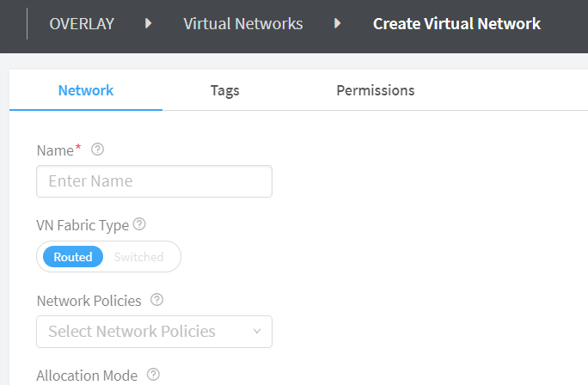Select Routed fabric type

pyautogui.click(x=73, y=257)
